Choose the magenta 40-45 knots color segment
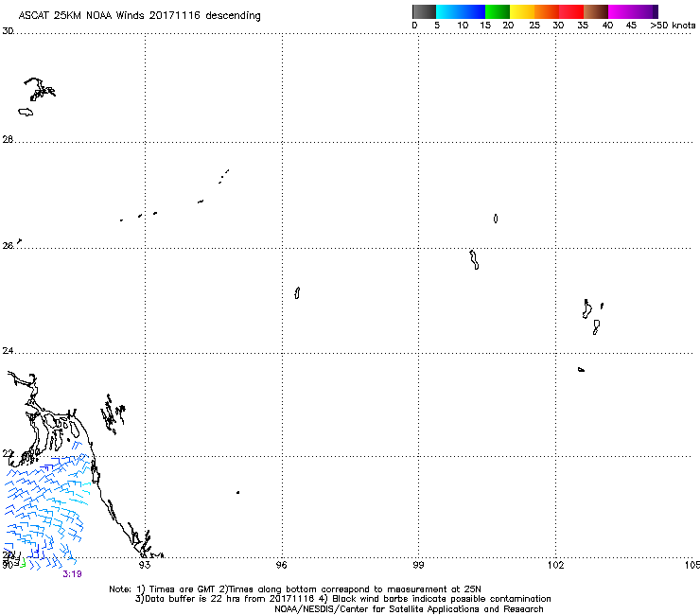 621,11
